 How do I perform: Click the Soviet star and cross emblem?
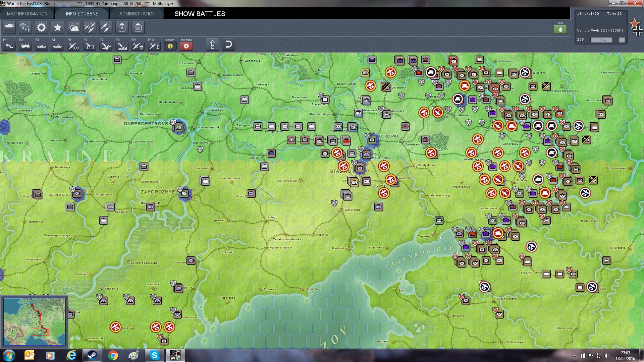point(636,27)
